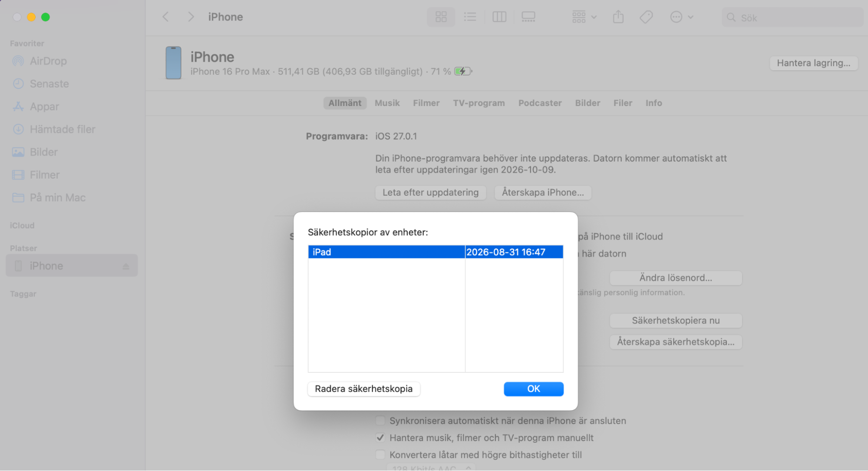Switch to gallery view
868x471 pixels.
[528, 17]
